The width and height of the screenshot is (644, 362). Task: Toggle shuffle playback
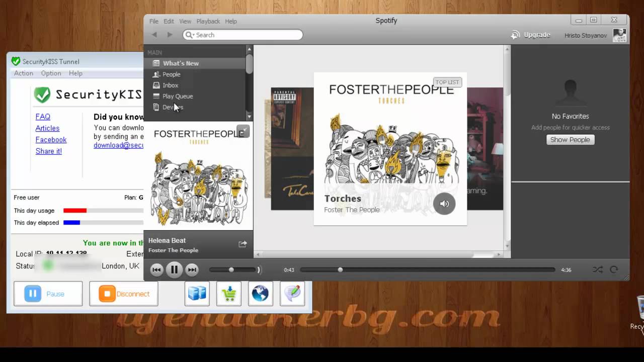597,270
